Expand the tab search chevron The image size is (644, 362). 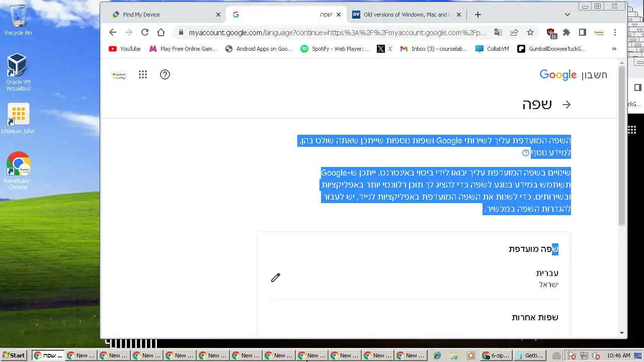(x=568, y=15)
